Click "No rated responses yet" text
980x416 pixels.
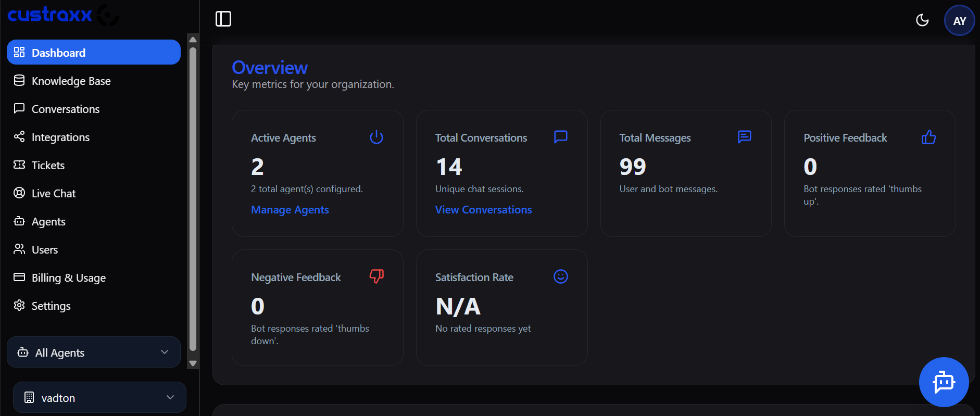(x=483, y=329)
